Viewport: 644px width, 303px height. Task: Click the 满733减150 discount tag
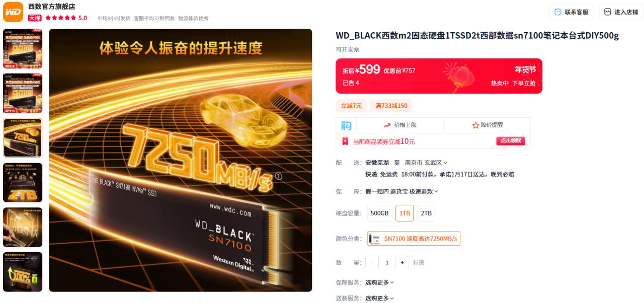click(x=391, y=106)
